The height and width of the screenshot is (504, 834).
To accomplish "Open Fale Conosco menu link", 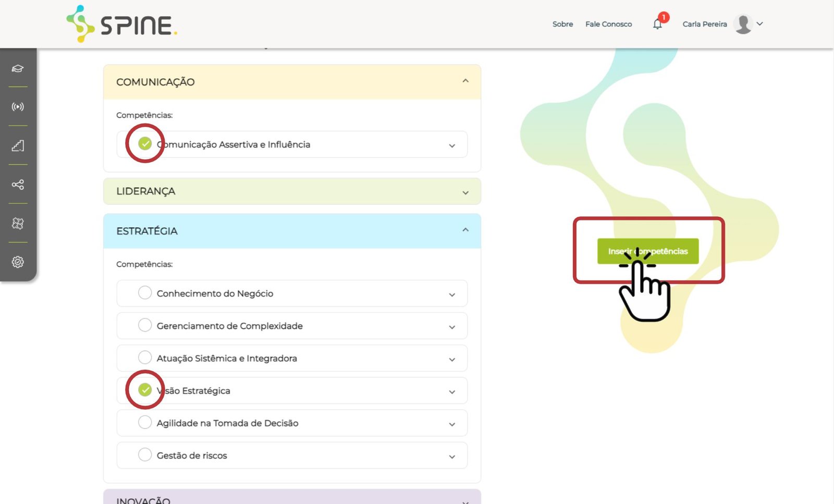I will 608,24.
